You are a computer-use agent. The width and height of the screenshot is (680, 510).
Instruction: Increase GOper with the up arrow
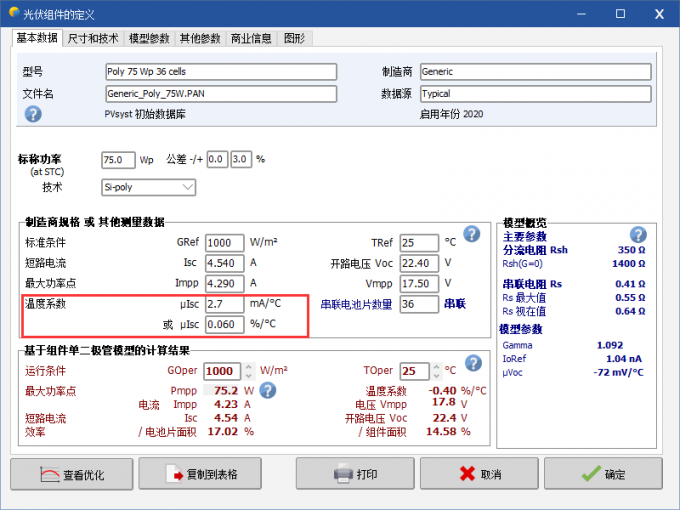coord(248,367)
